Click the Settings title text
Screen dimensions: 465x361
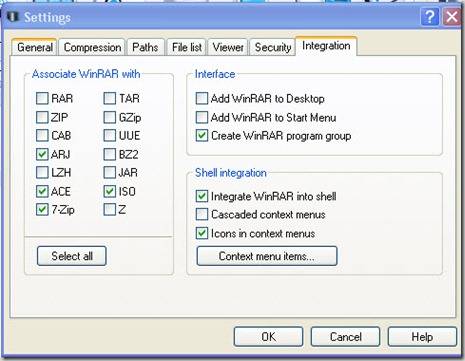pos(47,17)
